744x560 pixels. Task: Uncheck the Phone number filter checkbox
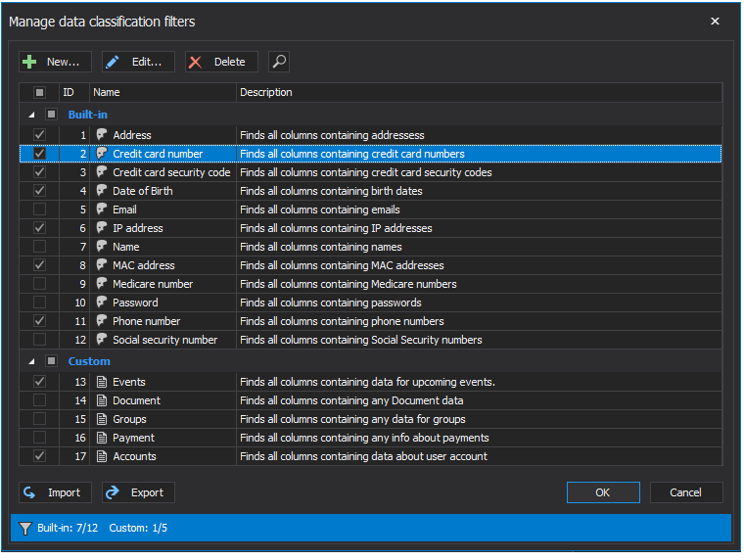pyautogui.click(x=39, y=321)
